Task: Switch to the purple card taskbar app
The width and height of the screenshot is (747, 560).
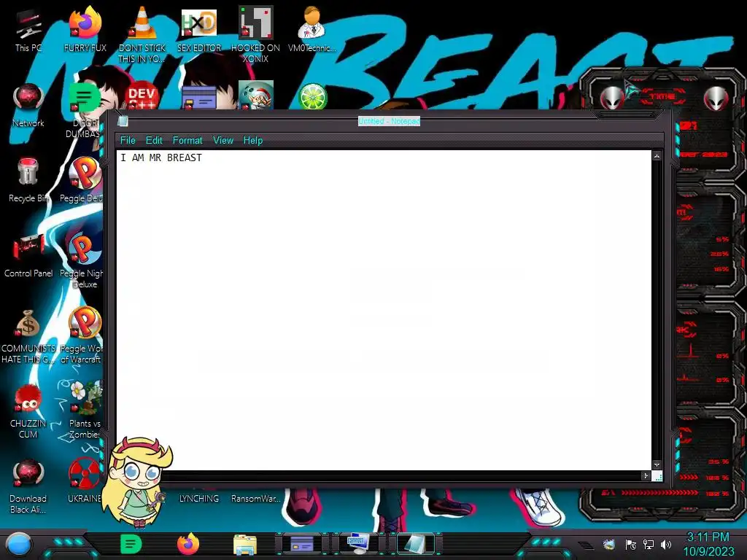Action: point(301,544)
